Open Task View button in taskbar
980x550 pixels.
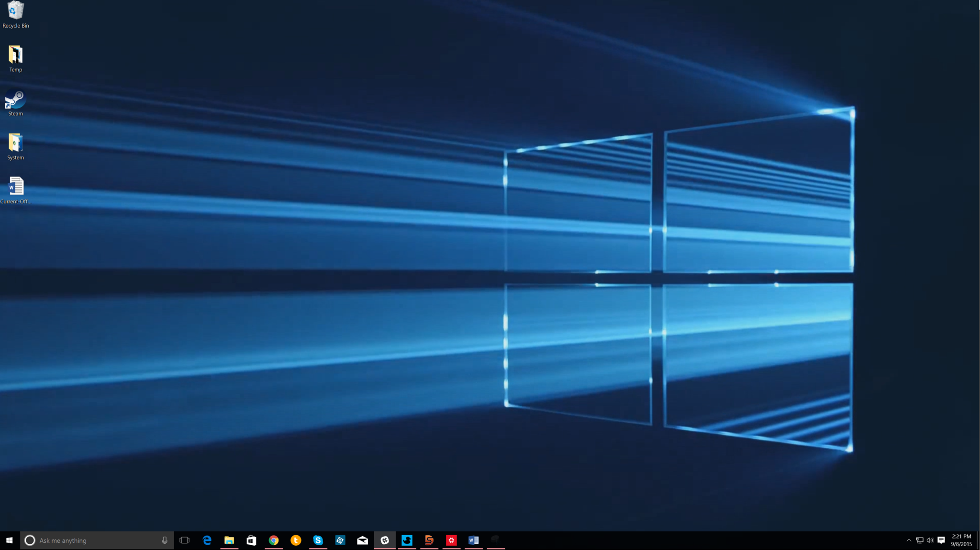[x=184, y=540]
